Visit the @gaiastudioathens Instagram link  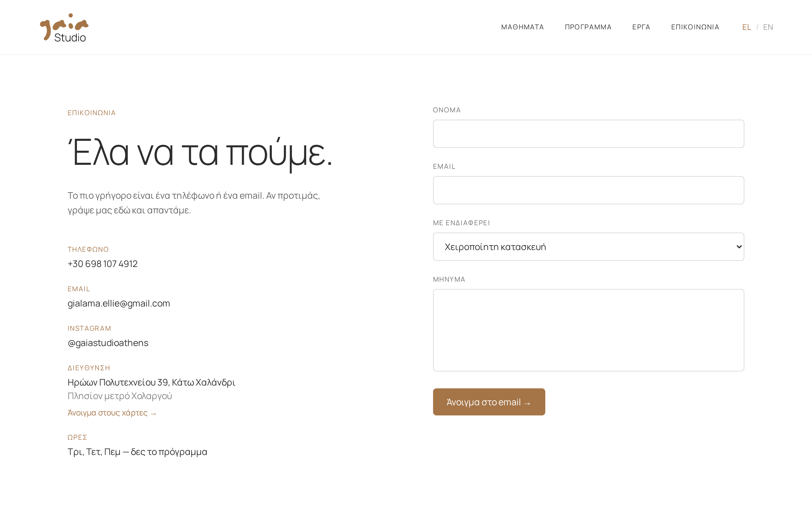click(108, 343)
